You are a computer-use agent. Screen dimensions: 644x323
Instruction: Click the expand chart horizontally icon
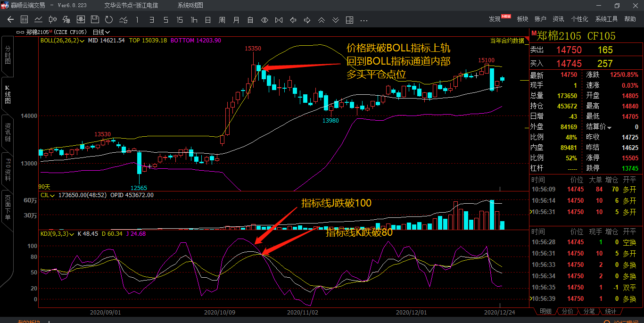[x=264, y=20]
